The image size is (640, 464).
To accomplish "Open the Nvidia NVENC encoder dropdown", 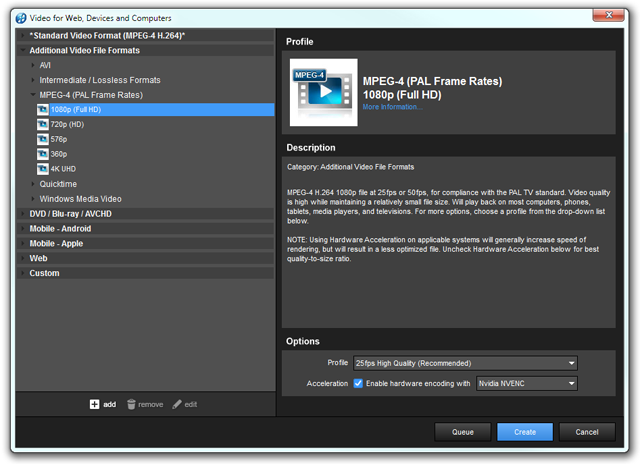I will pyautogui.click(x=527, y=383).
